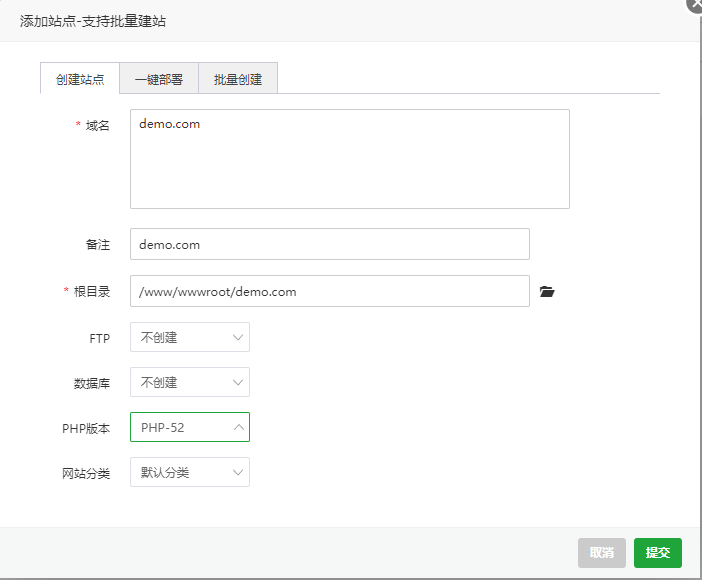Open the 网站分类 默认分类 dropdown
The image size is (702, 580).
tap(190, 473)
